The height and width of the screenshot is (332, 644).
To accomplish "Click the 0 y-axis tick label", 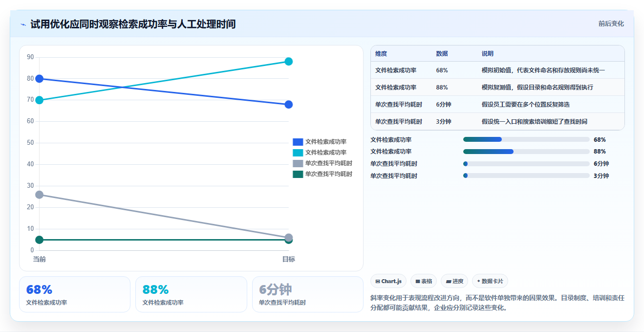I will [32, 250].
